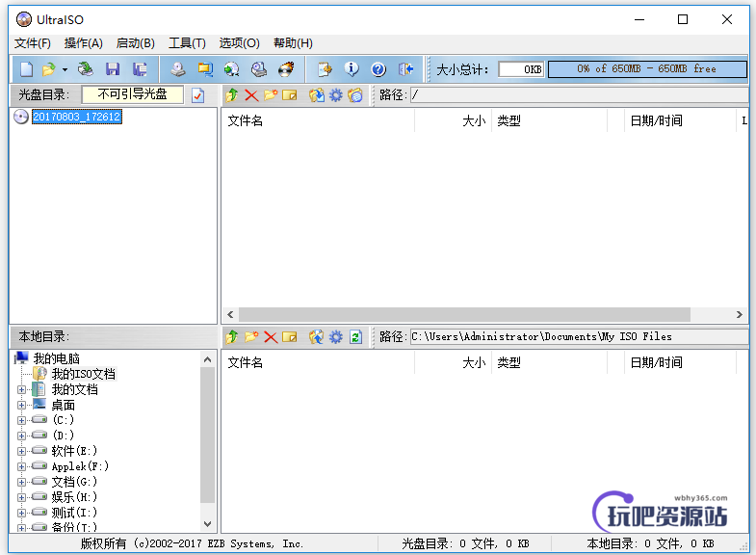Click the 0% of 650MB capacity bar
The height and width of the screenshot is (555, 756).
click(647, 69)
